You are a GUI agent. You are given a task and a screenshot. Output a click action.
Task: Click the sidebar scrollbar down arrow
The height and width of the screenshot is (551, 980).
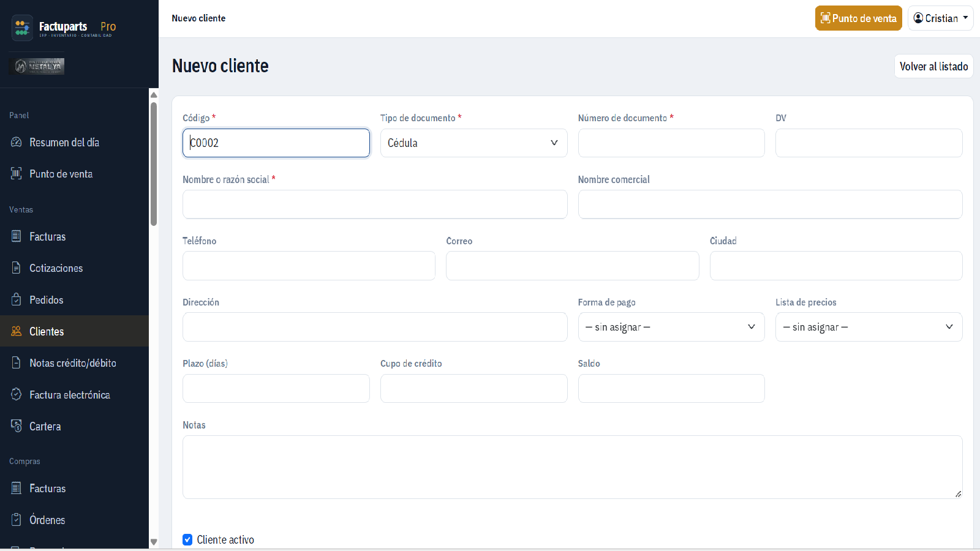click(154, 542)
